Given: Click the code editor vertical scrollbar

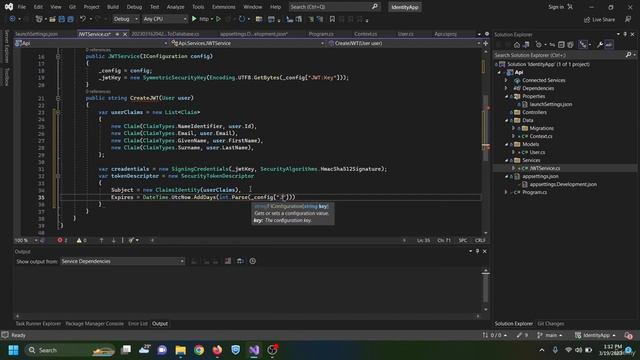Looking at the screenshot, I should pos(485,142).
